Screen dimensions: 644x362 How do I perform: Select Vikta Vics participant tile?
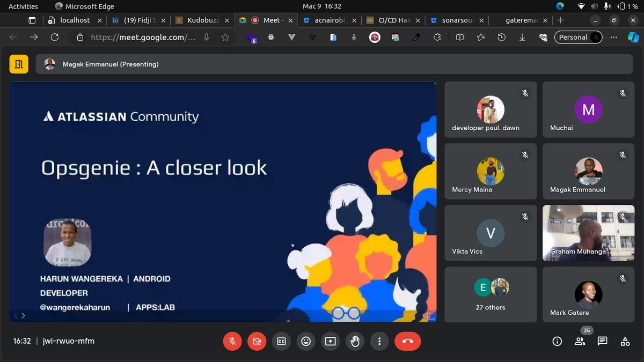click(491, 233)
